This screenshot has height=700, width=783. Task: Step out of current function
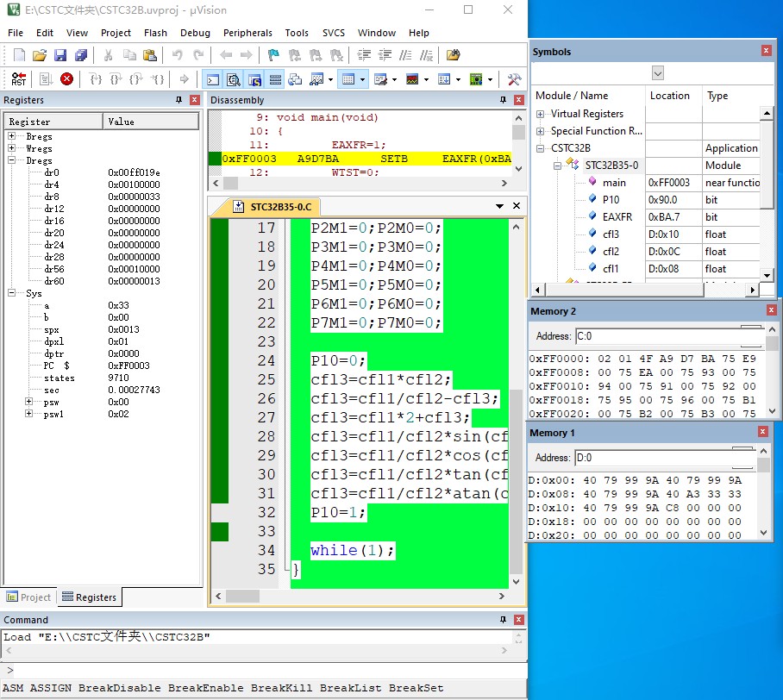[136, 79]
